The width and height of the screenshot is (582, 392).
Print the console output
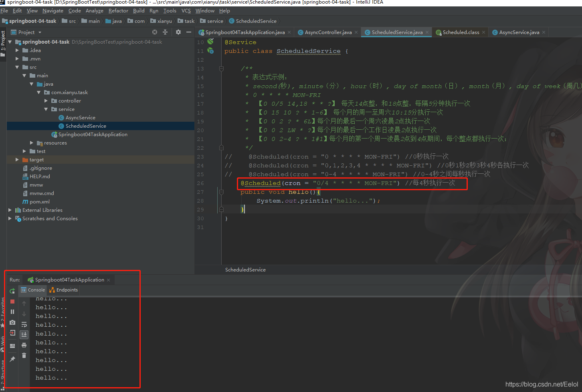click(24, 345)
